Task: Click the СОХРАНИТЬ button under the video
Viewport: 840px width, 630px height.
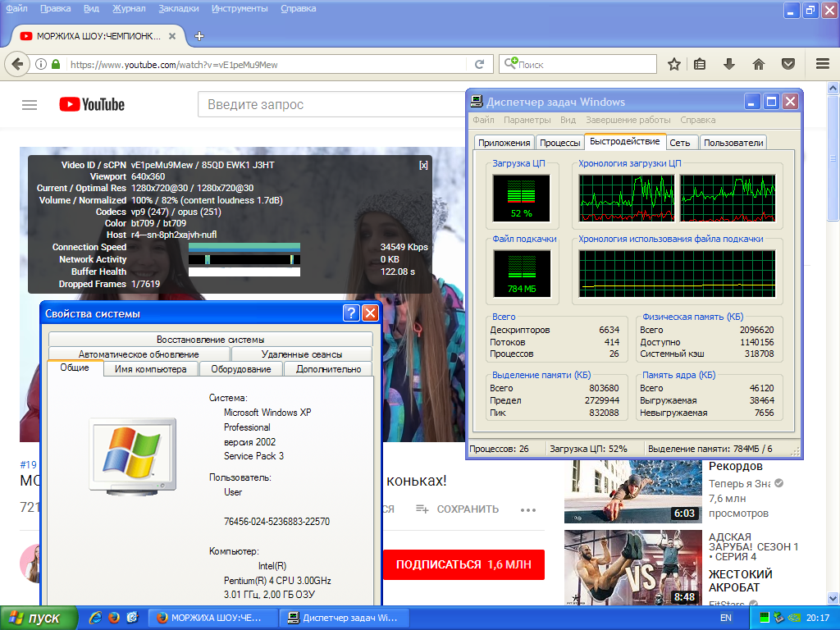Action: click(x=458, y=509)
